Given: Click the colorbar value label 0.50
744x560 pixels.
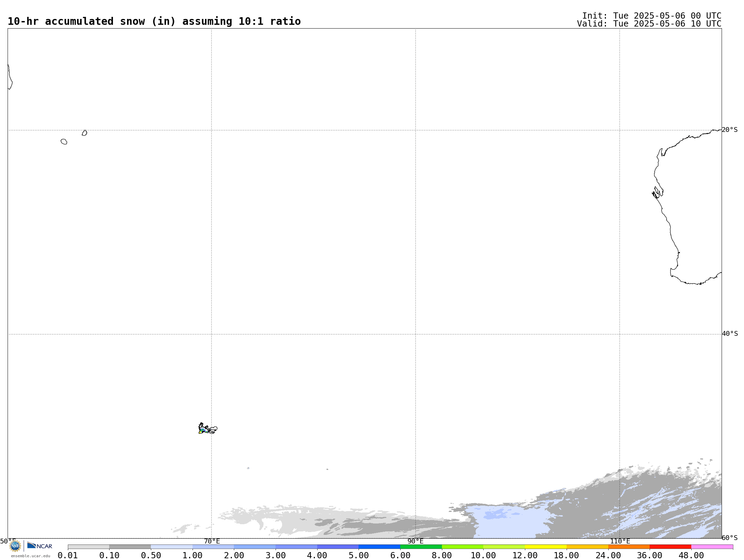Looking at the screenshot, I should coord(151,556).
